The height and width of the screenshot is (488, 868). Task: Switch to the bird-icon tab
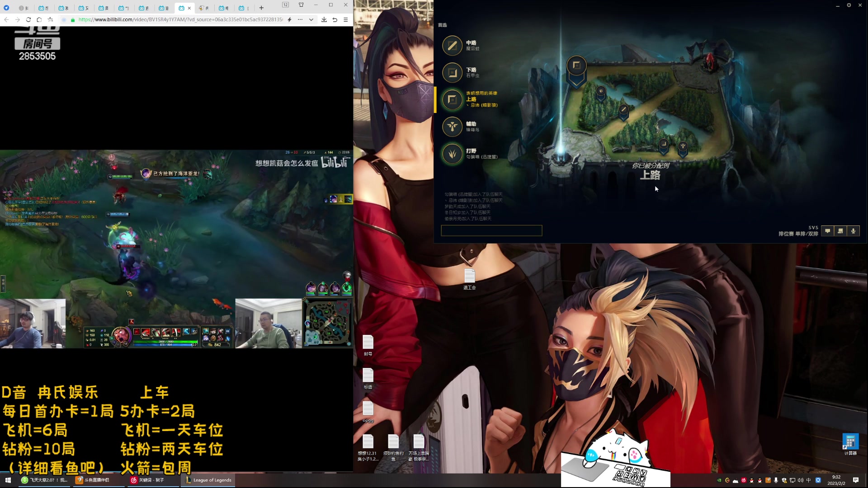[x=204, y=8]
